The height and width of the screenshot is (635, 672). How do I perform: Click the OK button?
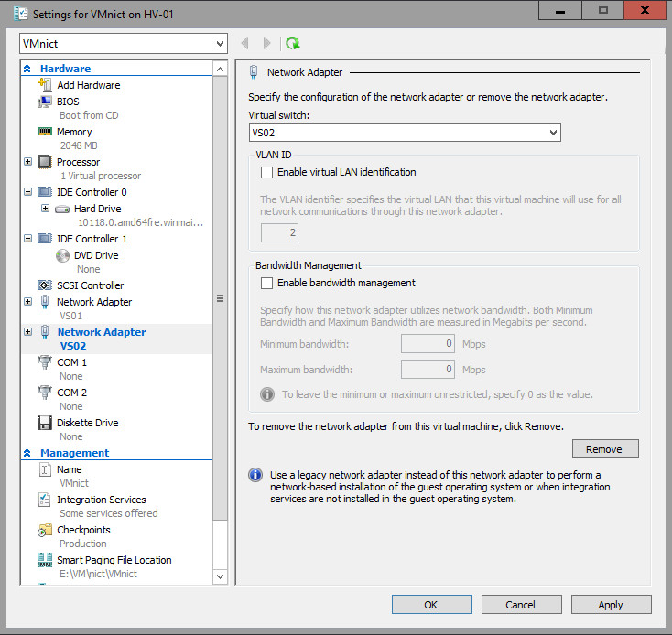431,605
